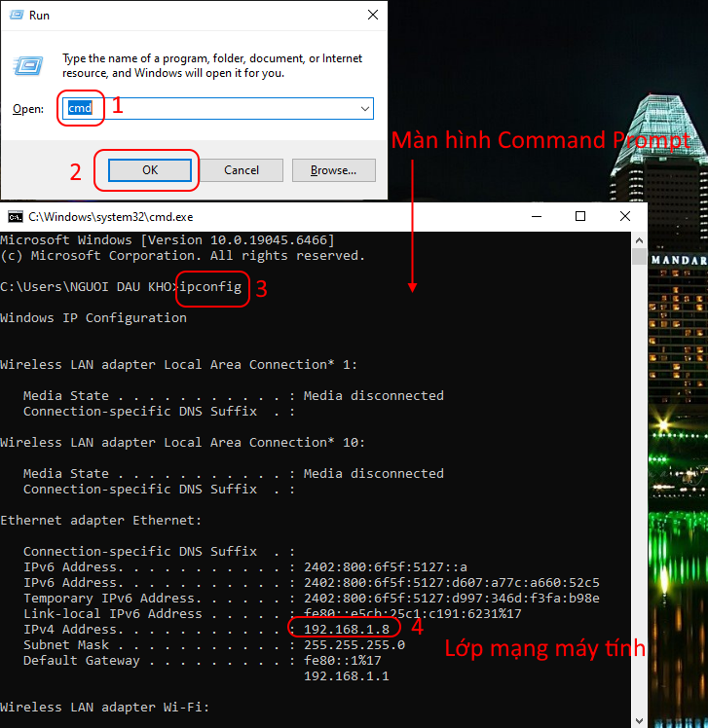Click the cmd.exe title bar icon
This screenshot has width=708, height=728.
pyautogui.click(x=15, y=216)
